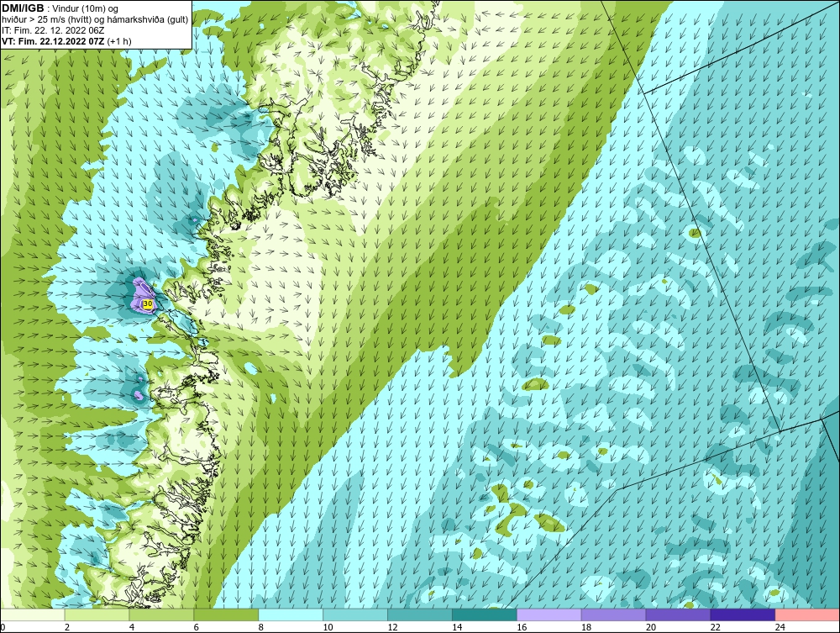Click the yellow 30 gust marker
840x633 pixels.
(x=148, y=303)
